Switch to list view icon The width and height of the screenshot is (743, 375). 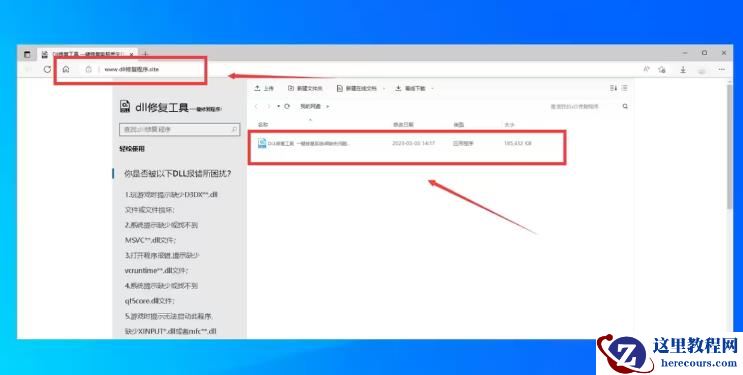pos(625,88)
